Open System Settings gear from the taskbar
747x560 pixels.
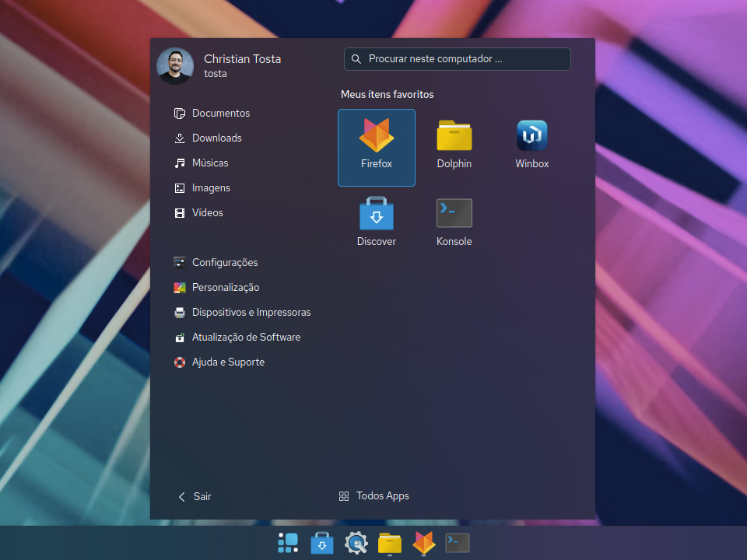tap(356, 542)
